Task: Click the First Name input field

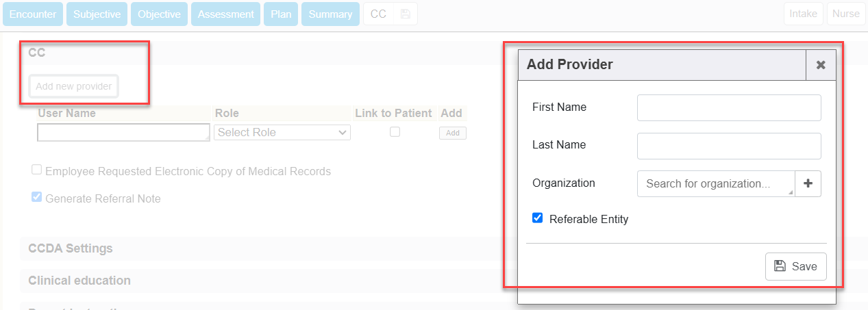Action: pyautogui.click(x=728, y=107)
